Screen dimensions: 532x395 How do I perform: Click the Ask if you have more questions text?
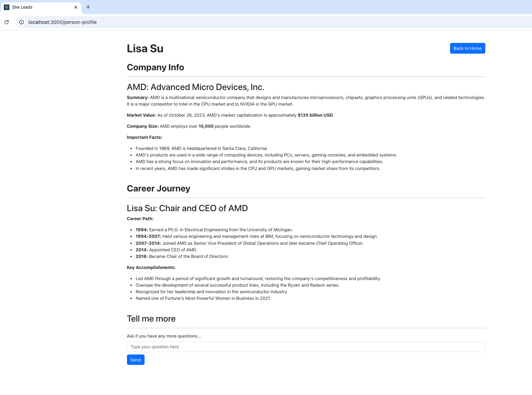click(164, 336)
